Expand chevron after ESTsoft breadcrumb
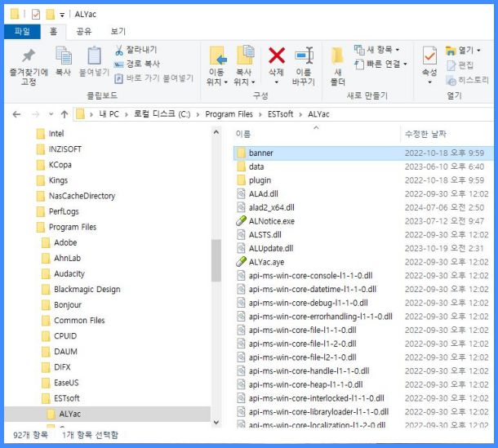 point(300,114)
